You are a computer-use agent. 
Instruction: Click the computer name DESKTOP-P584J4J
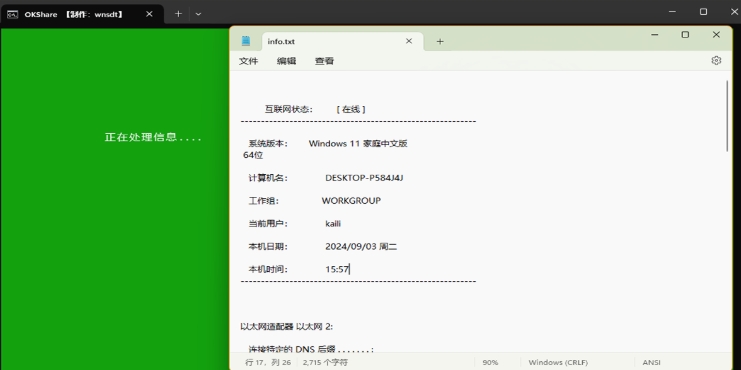pyautogui.click(x=364, y=178)
